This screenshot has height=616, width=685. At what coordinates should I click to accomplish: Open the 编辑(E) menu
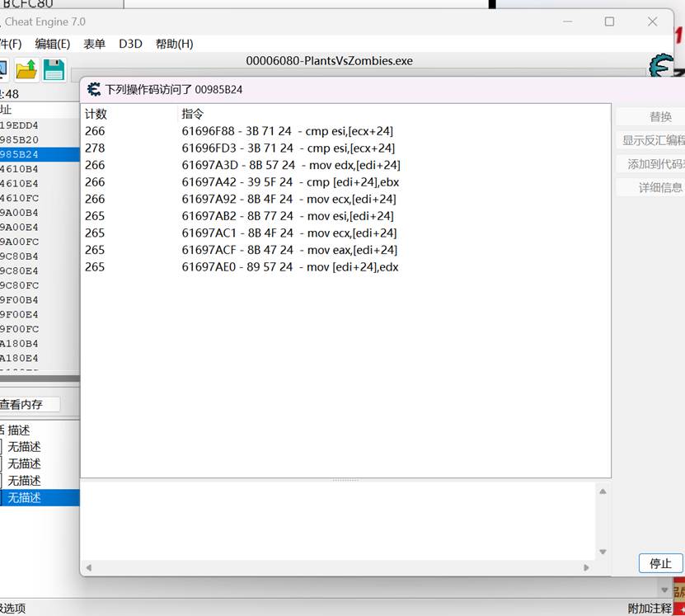click(x=53, y=44)
